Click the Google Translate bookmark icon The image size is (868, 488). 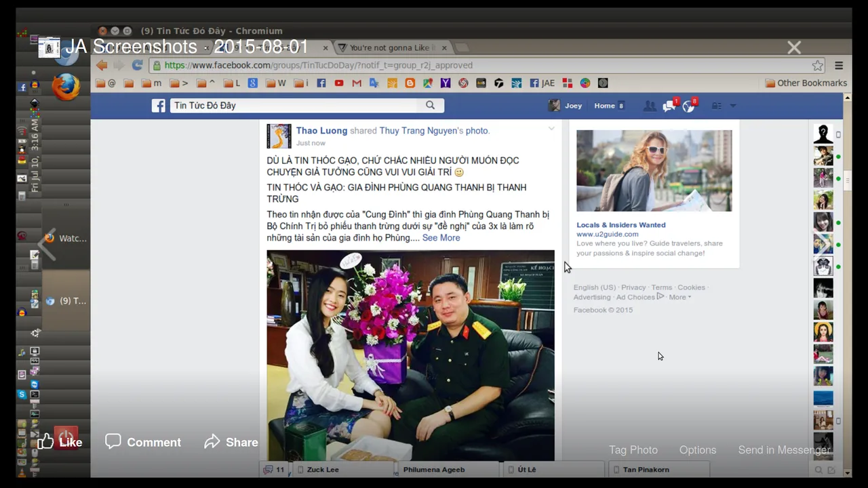pos(374,83)
